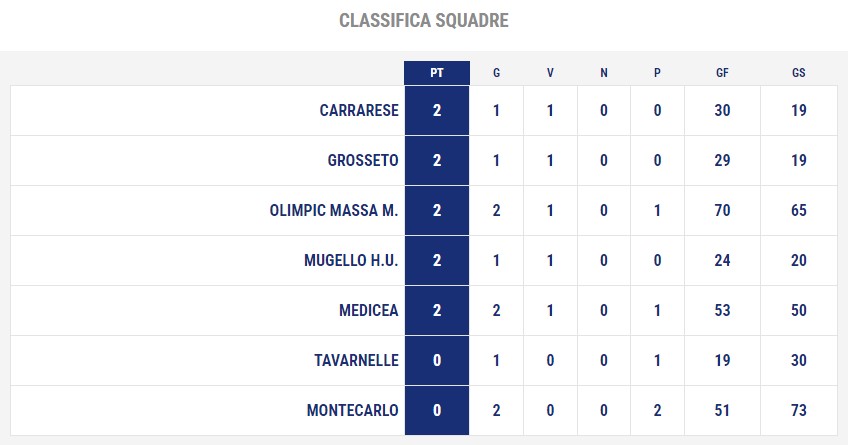Image resolution: width=853 pixels, height=445 pixels.
Task: Select the OLIMPIC MASSA M. team
Action: [x=334, y=211]
